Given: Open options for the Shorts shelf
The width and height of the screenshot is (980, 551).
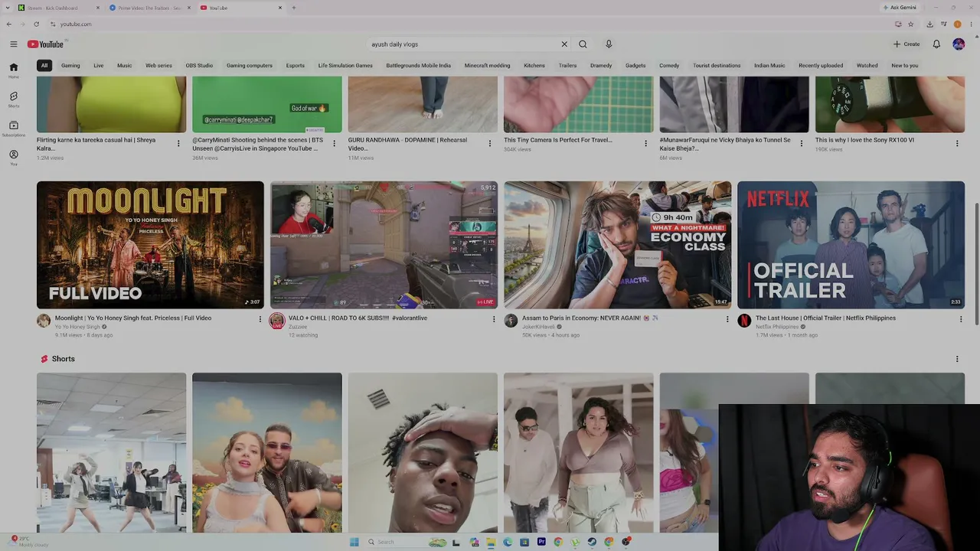Looking at the screenshot, I should point(957,359).
